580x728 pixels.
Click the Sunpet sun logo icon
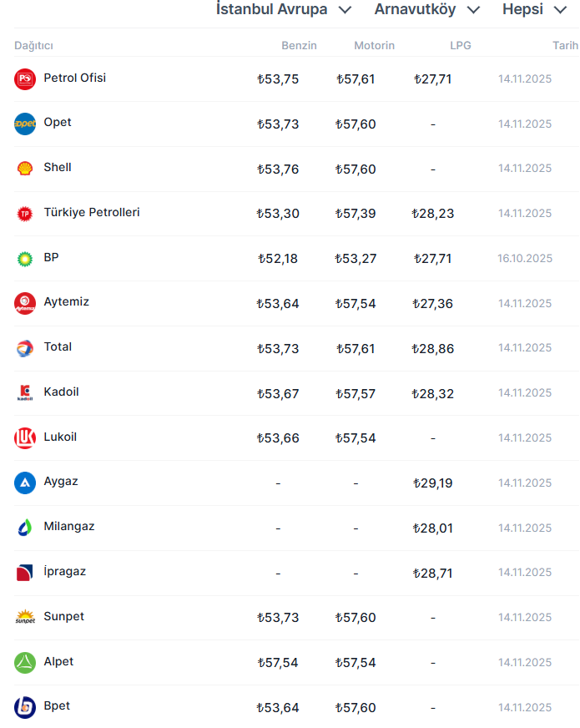(x=25, y=618)
